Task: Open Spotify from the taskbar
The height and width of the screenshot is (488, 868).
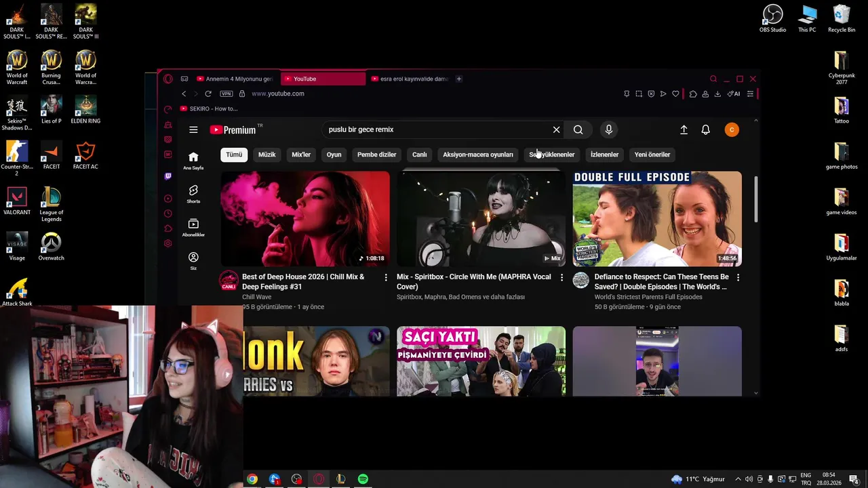Action: pyautogui.click(x=363, y=479)
